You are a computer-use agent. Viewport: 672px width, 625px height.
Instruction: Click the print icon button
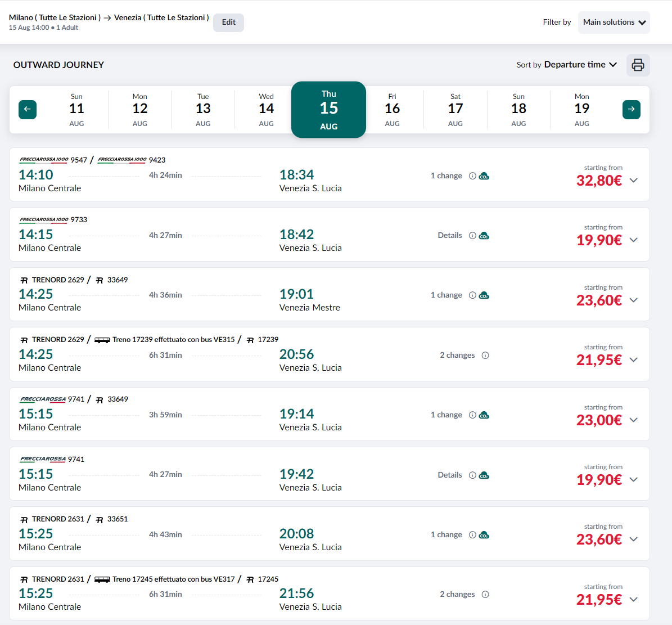[x=638, y=65]
